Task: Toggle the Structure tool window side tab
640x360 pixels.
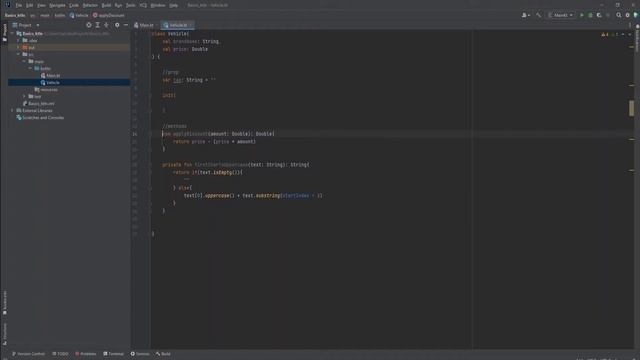Action: tap(4, 334)
